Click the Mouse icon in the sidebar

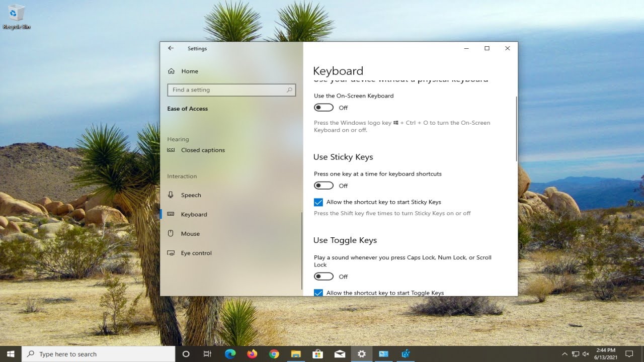coord(171,233)
